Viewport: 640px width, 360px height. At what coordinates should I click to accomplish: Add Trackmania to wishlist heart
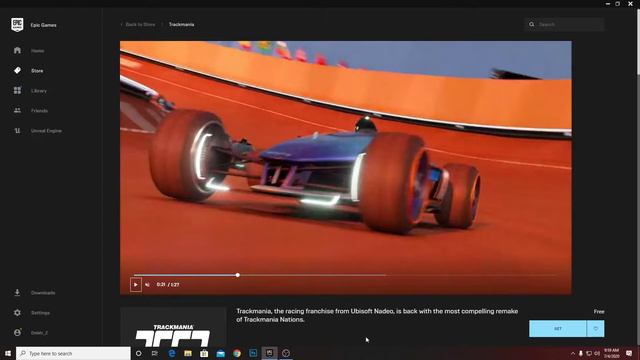(596, 329)
